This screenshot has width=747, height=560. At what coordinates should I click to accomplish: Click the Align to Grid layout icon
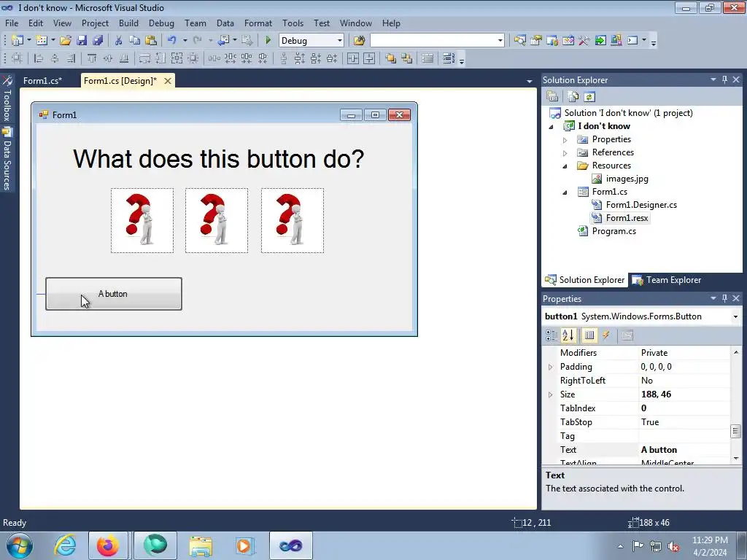coord(18,58)
